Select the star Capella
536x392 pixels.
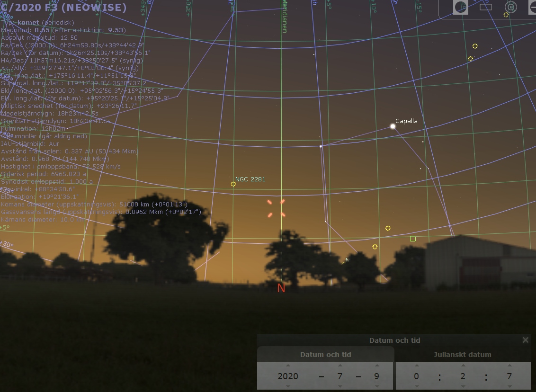(x=393, y=126)
